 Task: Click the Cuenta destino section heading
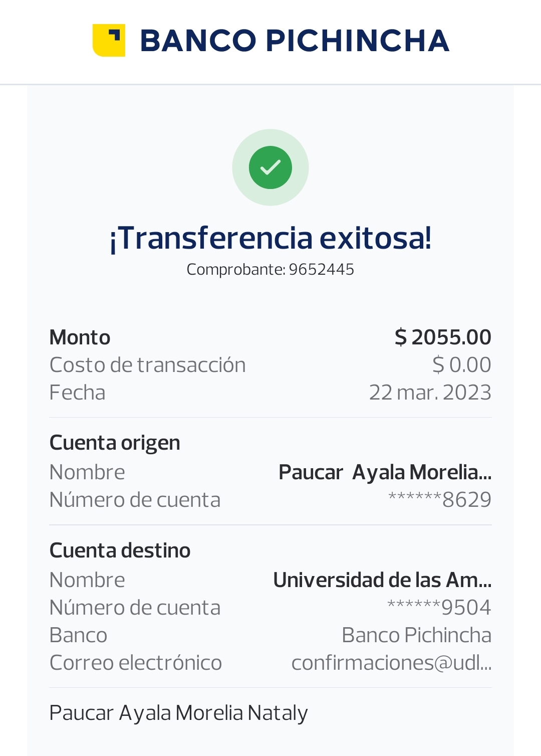click(x=120, y=550)
